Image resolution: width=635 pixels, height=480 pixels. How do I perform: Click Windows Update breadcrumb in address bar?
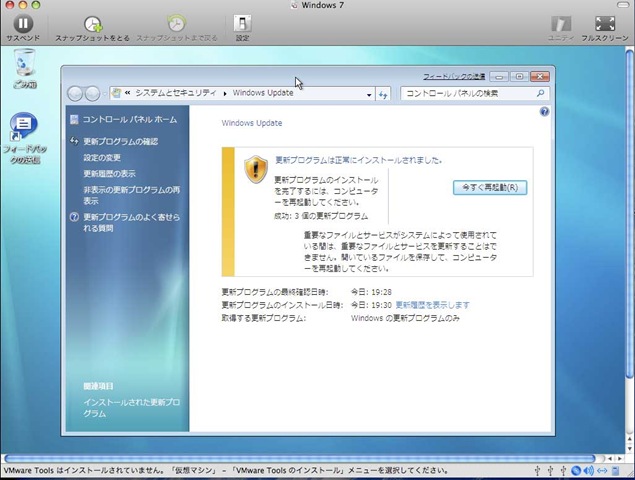pos(263,93)
